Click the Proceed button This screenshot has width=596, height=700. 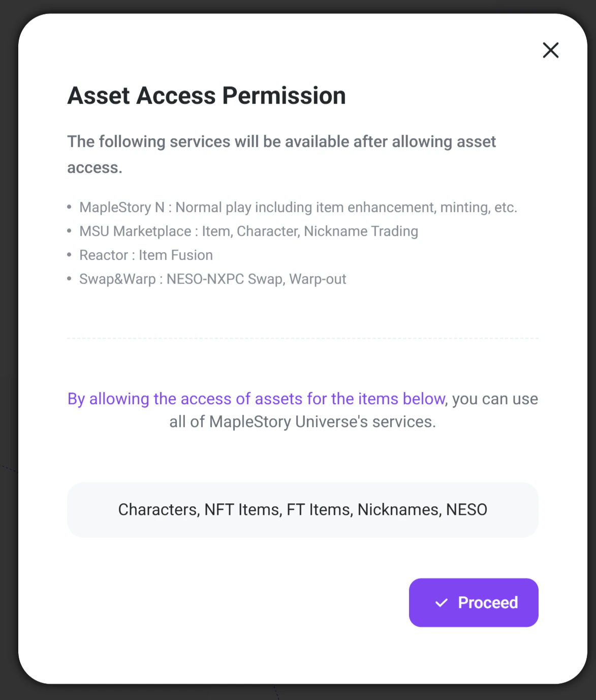pyautogui.click(x=473, y=603)
